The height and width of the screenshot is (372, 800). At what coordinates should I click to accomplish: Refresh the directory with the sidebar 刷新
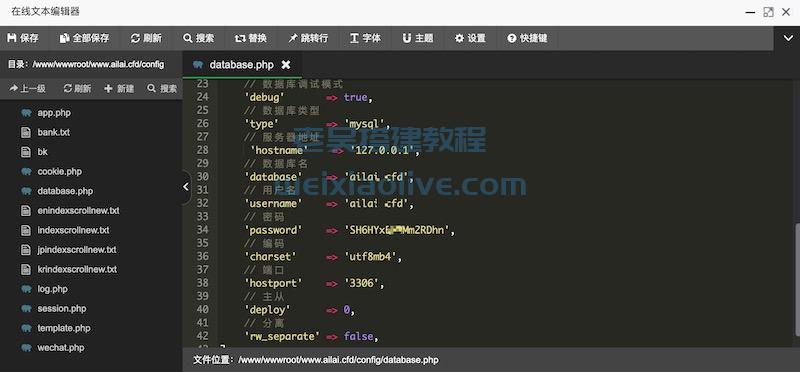click(x=77, y=89)
